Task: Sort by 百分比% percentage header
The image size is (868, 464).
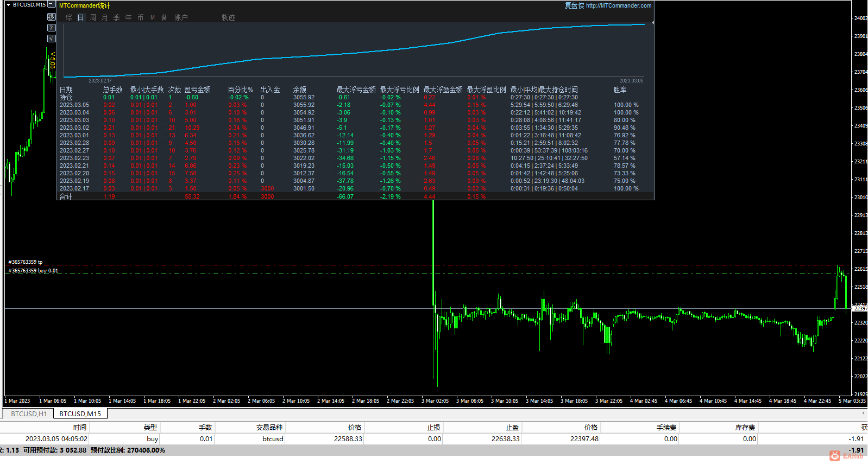Action: 241,90
